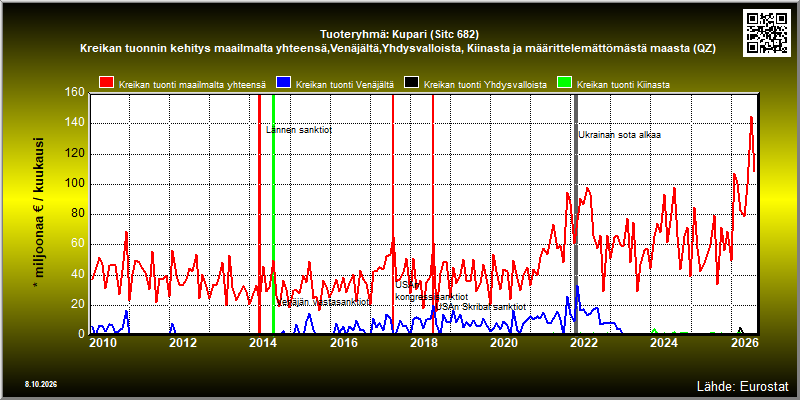Click the y-axis value 20
800x400 pixels.
[78, 305]
